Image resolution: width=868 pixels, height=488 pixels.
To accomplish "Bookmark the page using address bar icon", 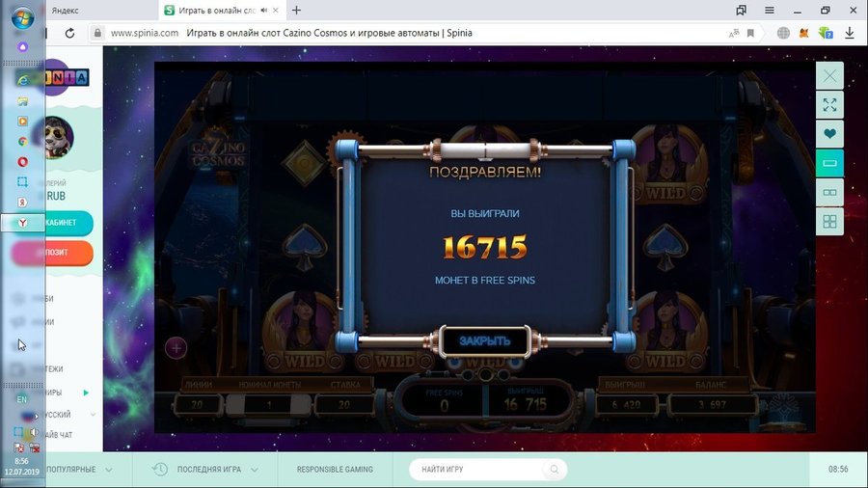I will 750,33.
